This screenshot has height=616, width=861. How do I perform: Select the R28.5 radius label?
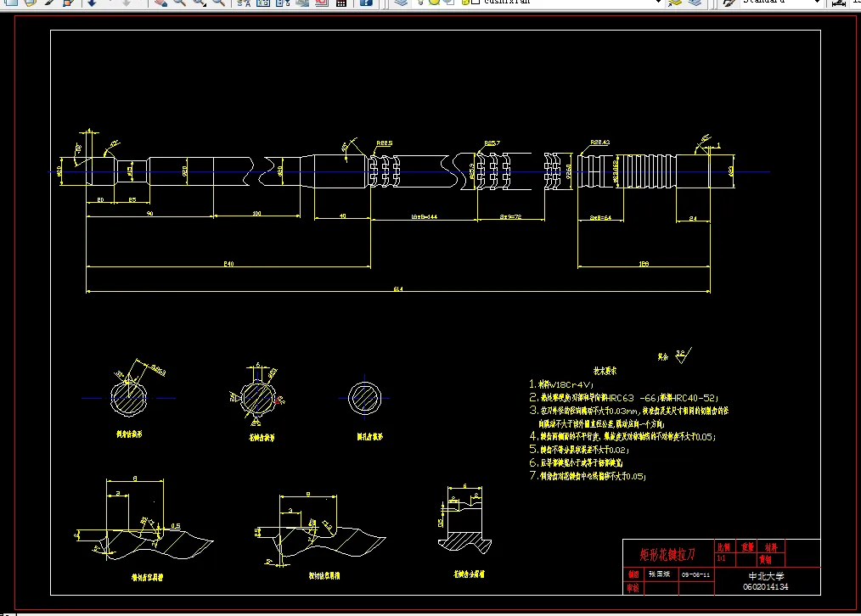click(385, 143)
